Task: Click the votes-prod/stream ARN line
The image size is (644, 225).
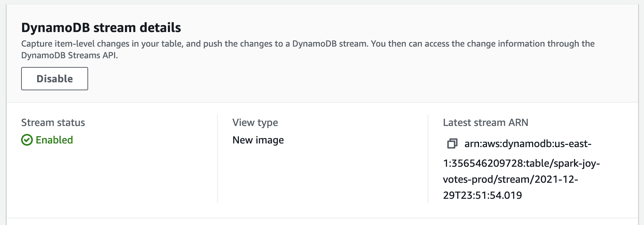Action: (x=510, y=179)
